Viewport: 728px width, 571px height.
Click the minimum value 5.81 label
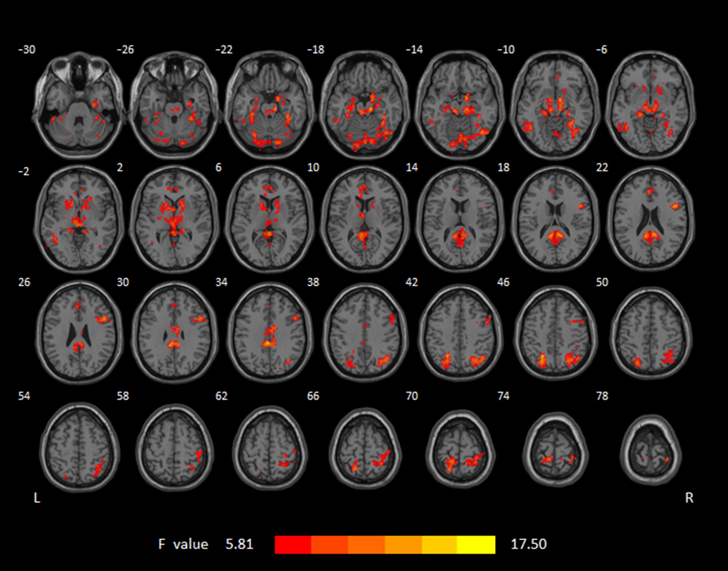239,544
